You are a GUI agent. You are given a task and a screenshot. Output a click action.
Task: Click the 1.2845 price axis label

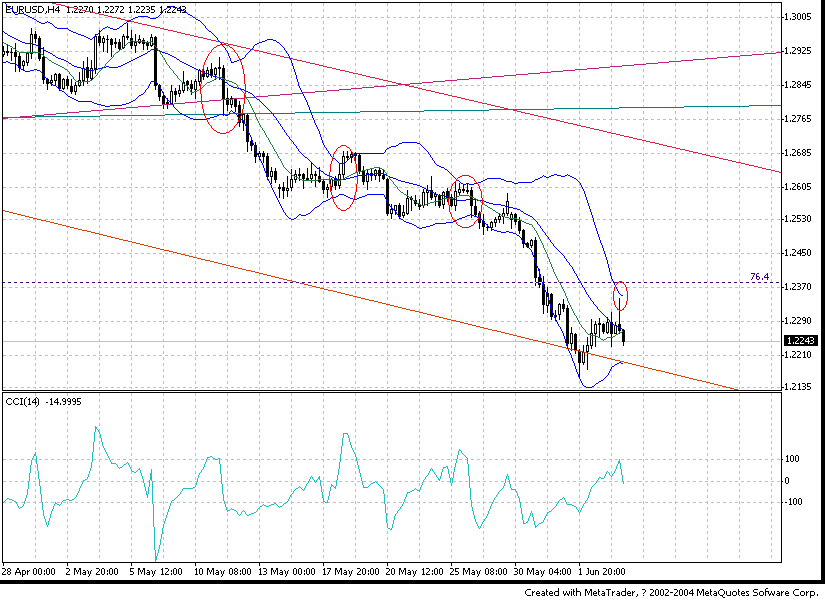tap(798, 85)
